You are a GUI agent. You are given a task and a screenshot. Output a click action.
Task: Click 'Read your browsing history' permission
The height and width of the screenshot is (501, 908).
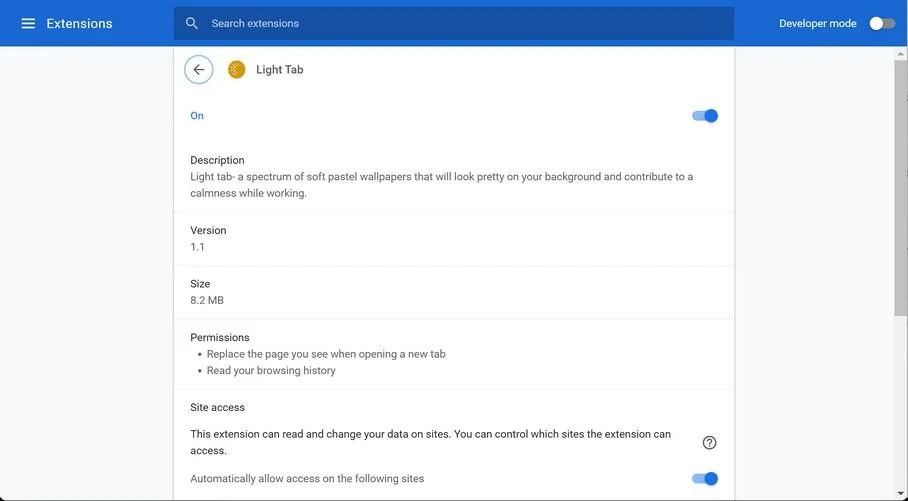tap(271, 370)
